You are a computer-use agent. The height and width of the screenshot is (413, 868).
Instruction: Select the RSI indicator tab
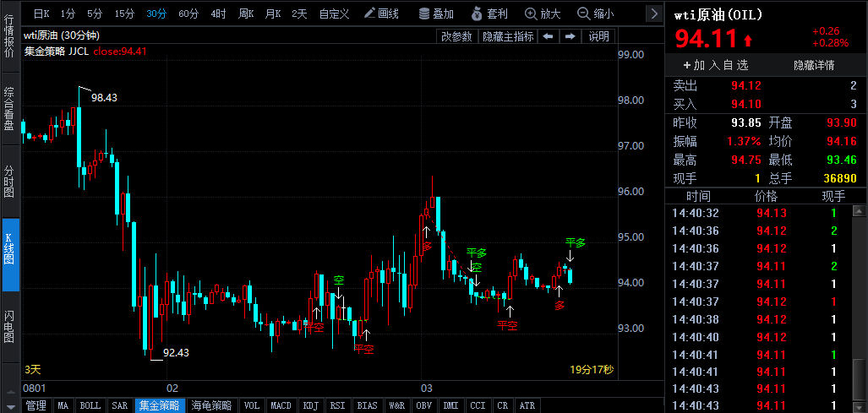pos(338,405)
